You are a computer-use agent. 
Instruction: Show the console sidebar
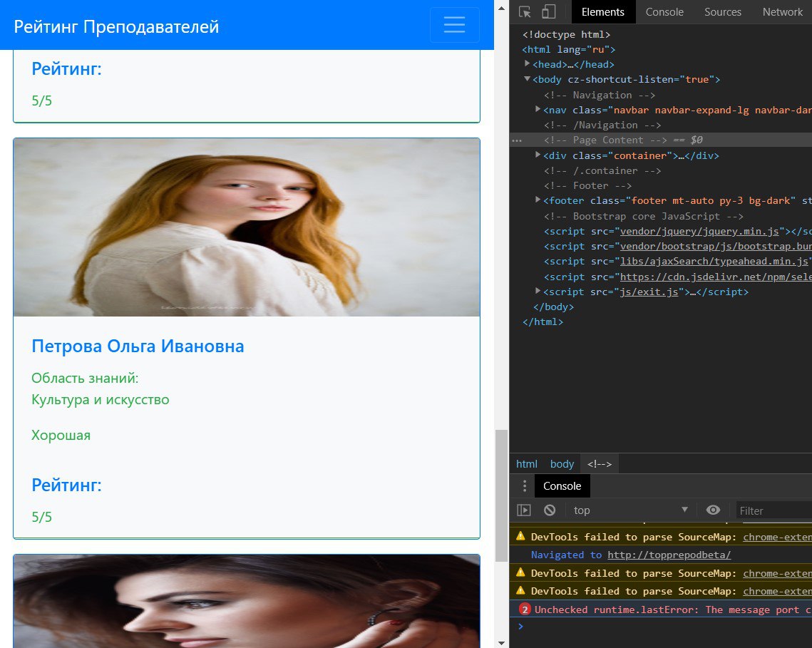(x=524, y=510)
